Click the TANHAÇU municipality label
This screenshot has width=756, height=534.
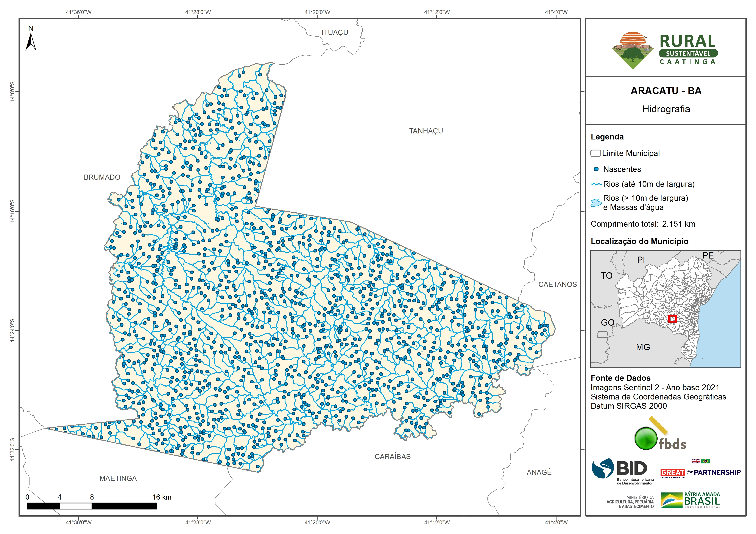[x=426, y=131]
